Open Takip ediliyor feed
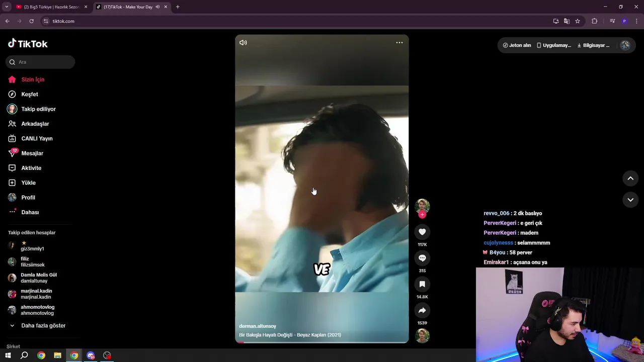The height and width of the screenshot is (362, 644). point(38,109)
